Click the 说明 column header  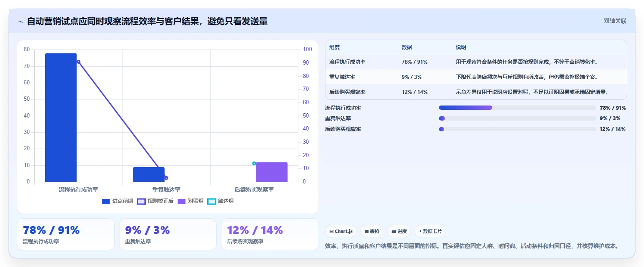point(461,47)
